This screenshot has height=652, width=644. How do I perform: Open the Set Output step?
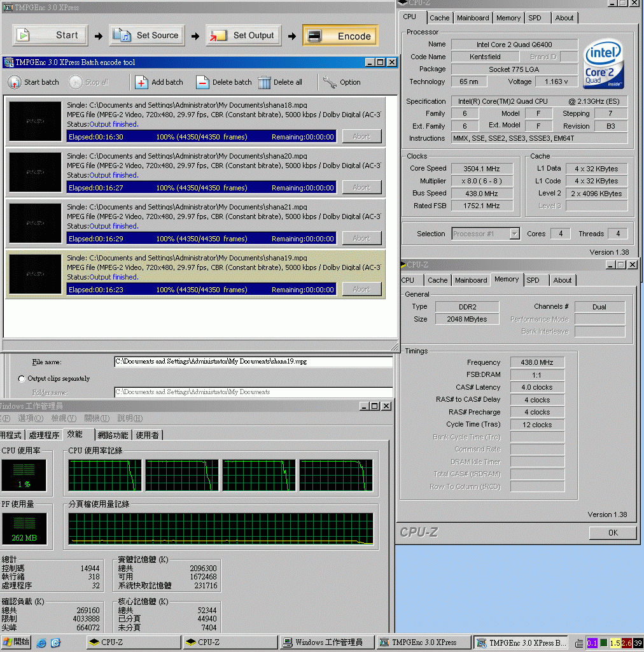tap(244, 36)
